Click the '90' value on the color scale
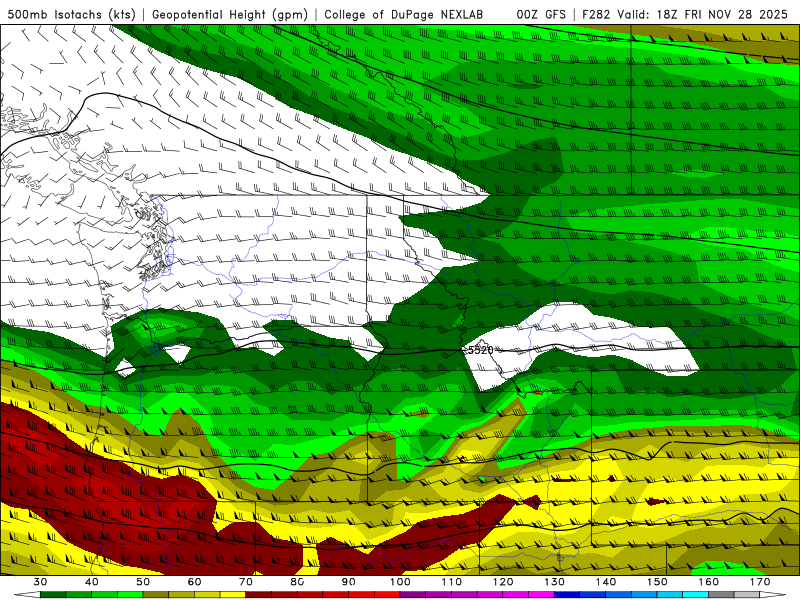 point(348,582)
